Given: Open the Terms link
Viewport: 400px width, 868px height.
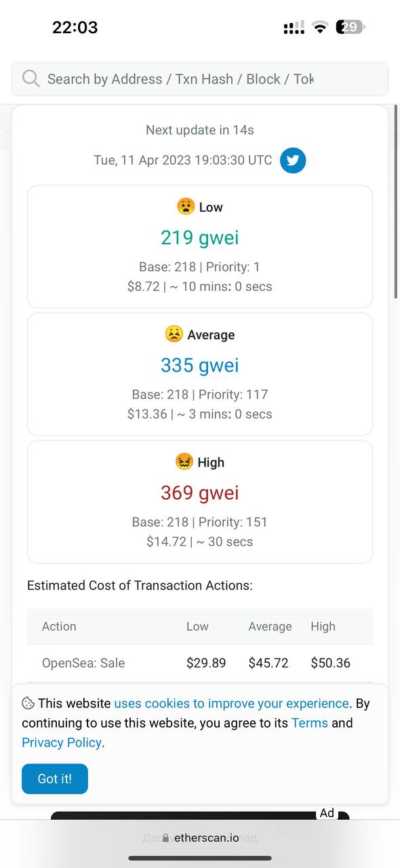Looking at the screenshot, I should click(x=310, y=723).
